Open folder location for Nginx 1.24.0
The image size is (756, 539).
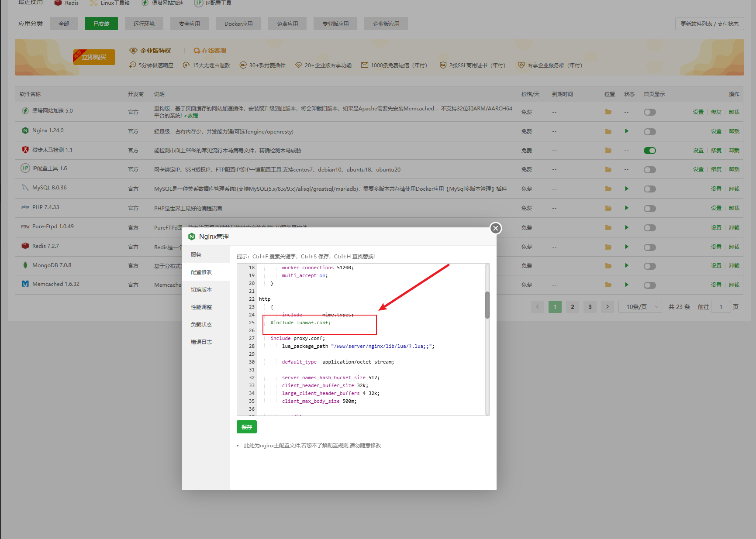pyautogui.click(x=608, y=131)
